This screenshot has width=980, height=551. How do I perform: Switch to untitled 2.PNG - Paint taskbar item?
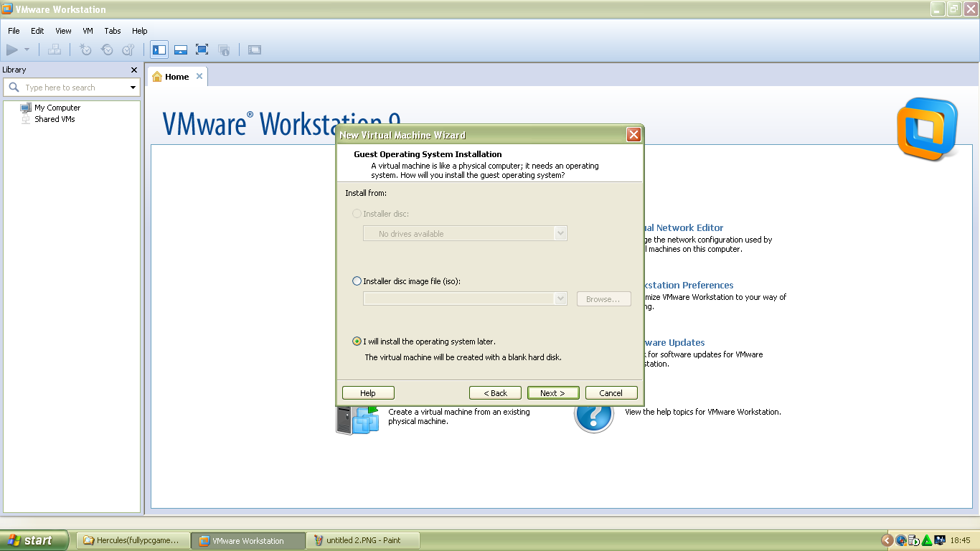362,541
